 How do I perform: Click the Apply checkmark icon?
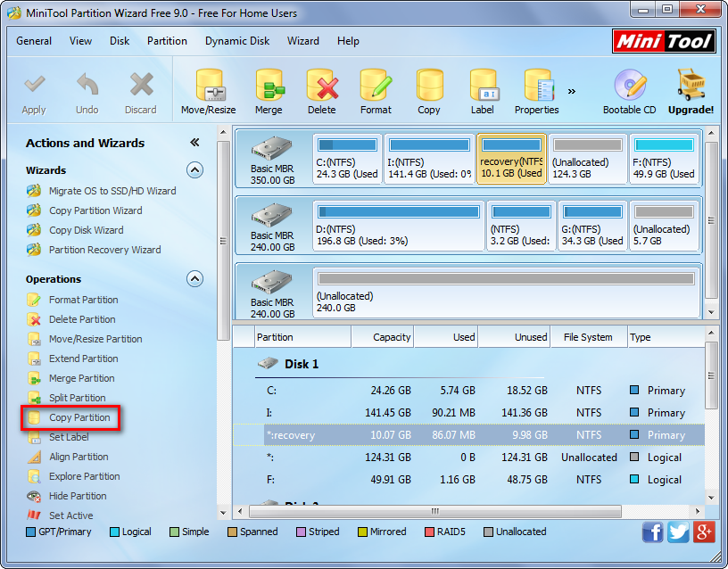pyautogui.click(x=35, y=85)
